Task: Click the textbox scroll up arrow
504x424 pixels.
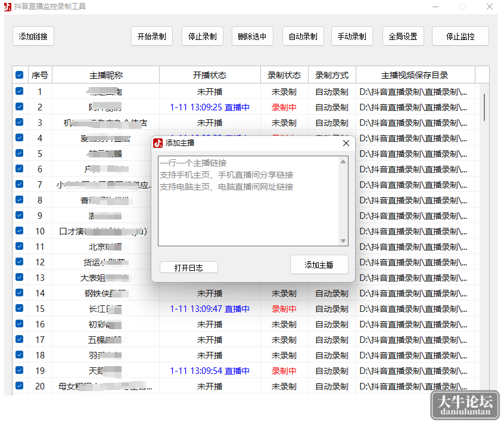Action: point(343,162)
